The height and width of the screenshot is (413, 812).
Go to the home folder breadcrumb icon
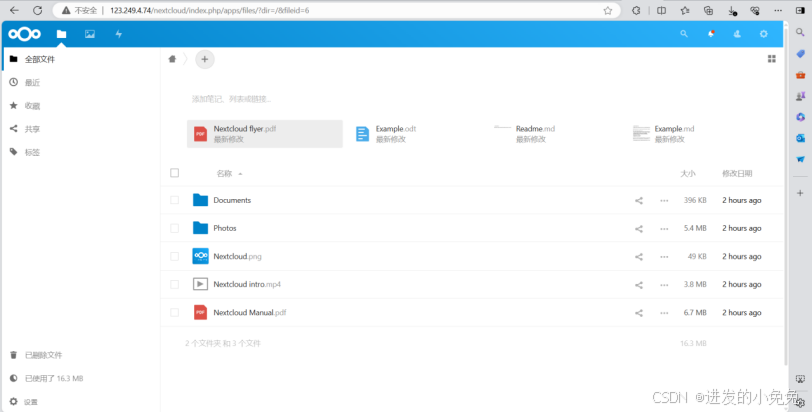[172, 59]
